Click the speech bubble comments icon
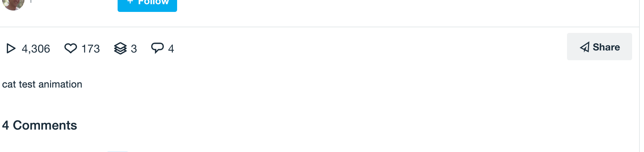The width and height of the screenshot is (644, 152). (x=157, y=48)
